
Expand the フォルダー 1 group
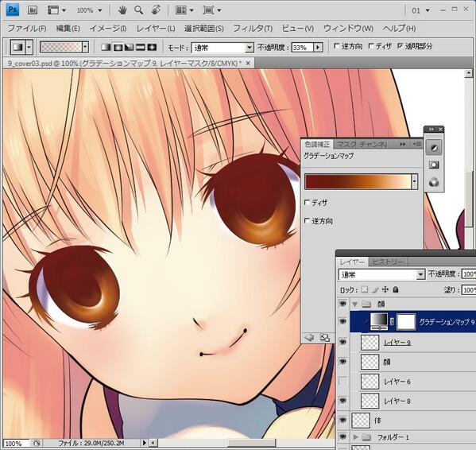[x=355, y=437]
